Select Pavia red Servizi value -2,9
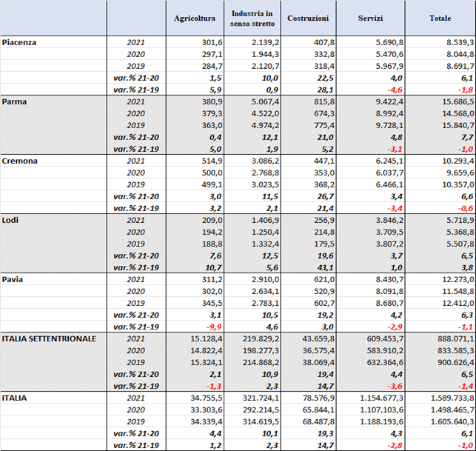The height and width of the screenshot is (451, 476). [x=395, y=327]
